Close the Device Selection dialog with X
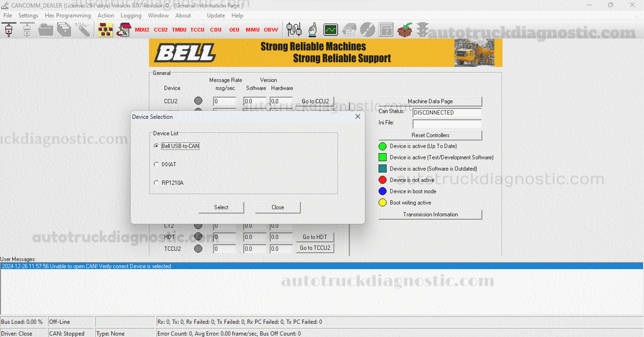The height and width of the screenshot is (337, 644). pos(358,116)
